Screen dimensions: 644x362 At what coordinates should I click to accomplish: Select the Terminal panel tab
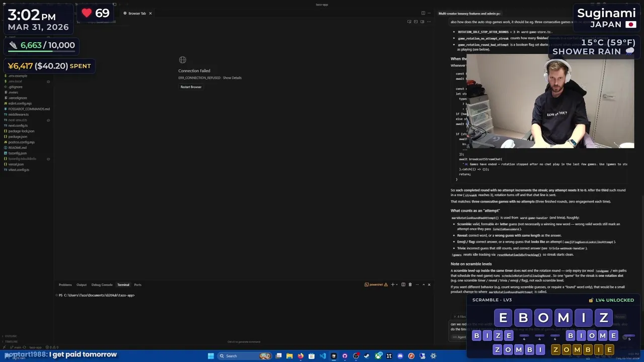coord(123,285)
